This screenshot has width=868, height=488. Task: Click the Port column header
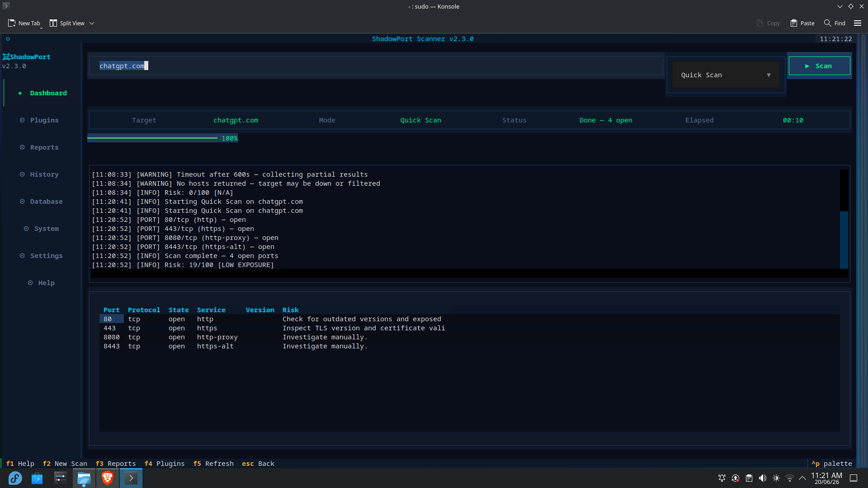tap(111, 310)
